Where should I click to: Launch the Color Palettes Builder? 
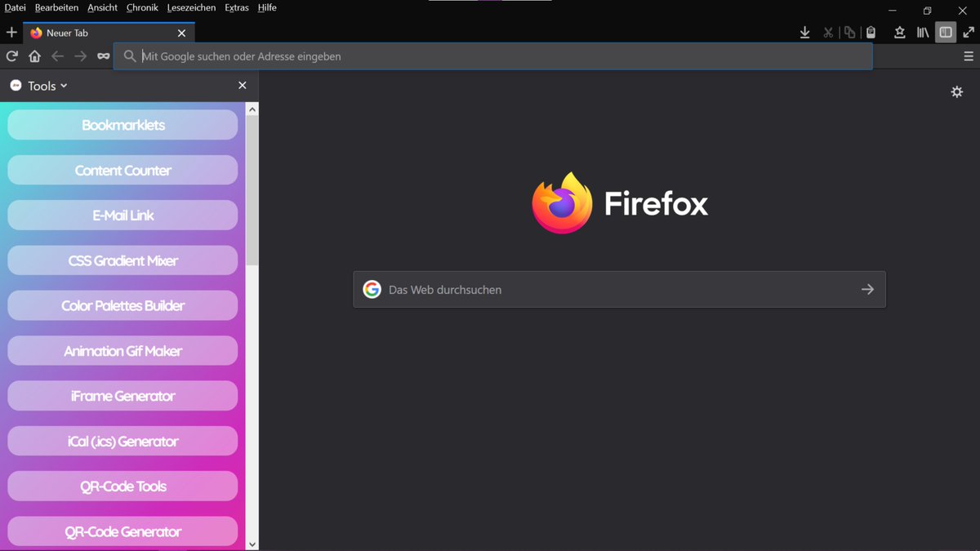(x=122, y=305)
